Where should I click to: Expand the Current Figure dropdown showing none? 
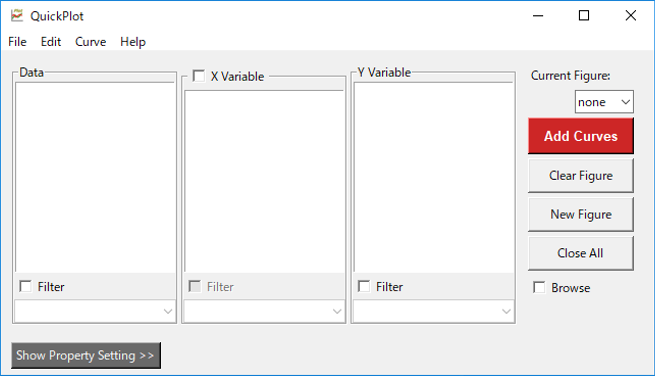pyautogui.click(x=604, y=102)
